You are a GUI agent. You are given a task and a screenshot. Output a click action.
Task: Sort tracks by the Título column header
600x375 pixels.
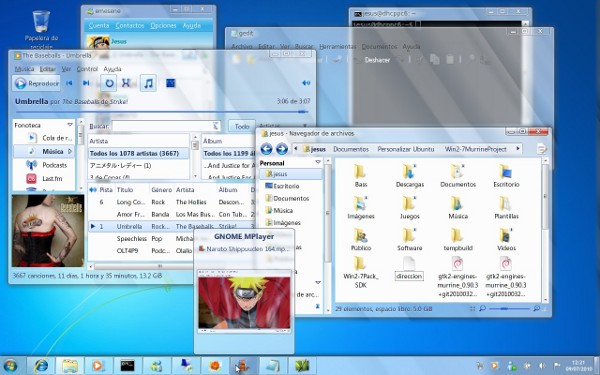tap(125, 190)
